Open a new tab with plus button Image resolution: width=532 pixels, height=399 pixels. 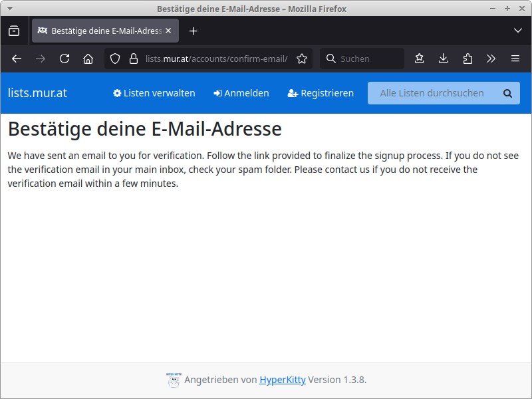pos(194,31)
